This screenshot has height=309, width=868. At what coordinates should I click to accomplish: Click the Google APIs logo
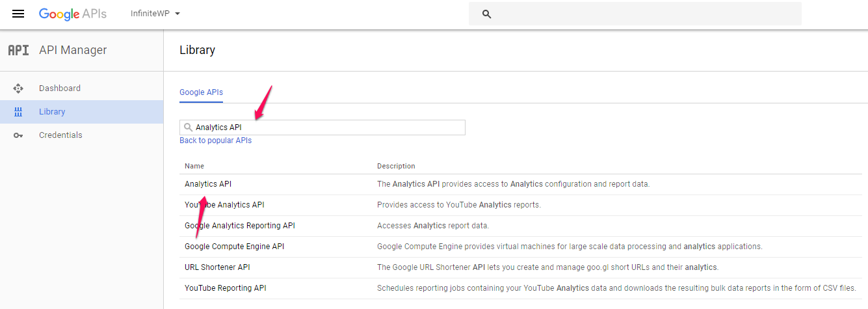[x=73, y=14]
